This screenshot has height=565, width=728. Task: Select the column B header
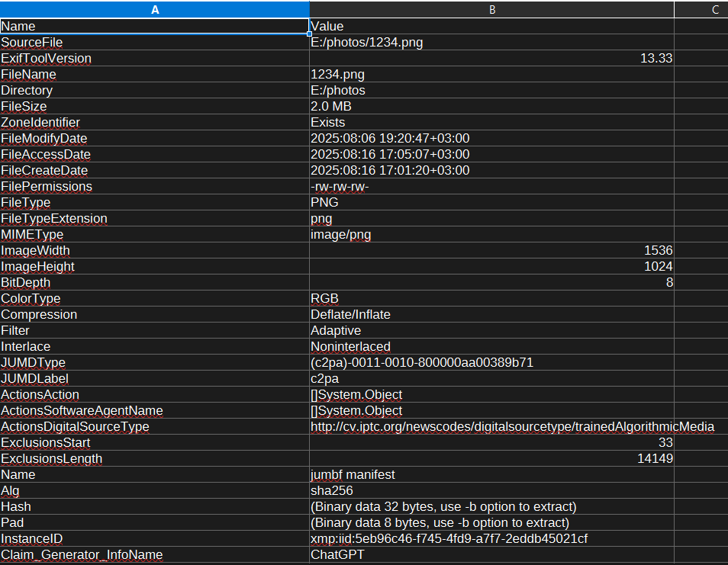click(491, 10)
